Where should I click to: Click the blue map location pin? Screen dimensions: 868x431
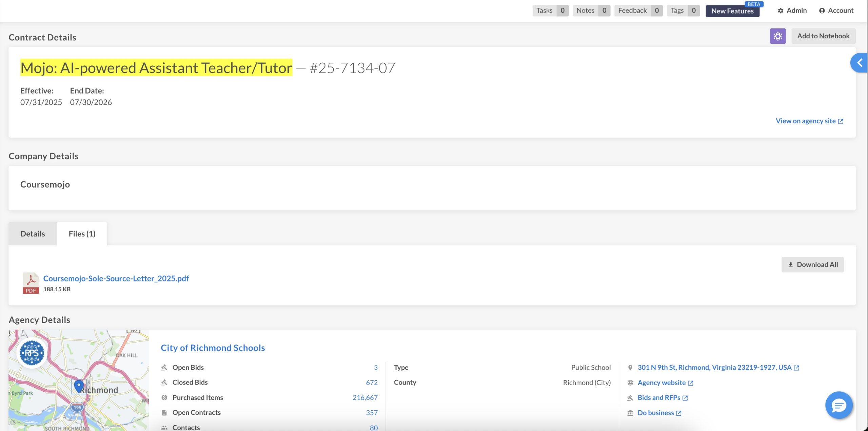[x=79, y=386]
